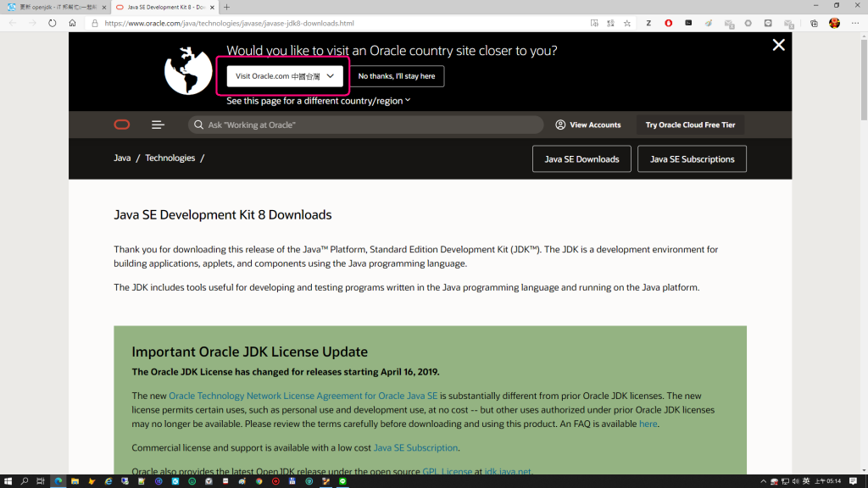Focus the Ask Oracle search field
868x488 pixels.
tap(365, 125)
